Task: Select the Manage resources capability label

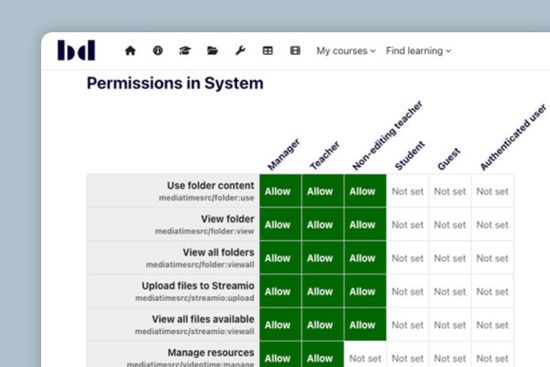Action: [x=211, y=352]
